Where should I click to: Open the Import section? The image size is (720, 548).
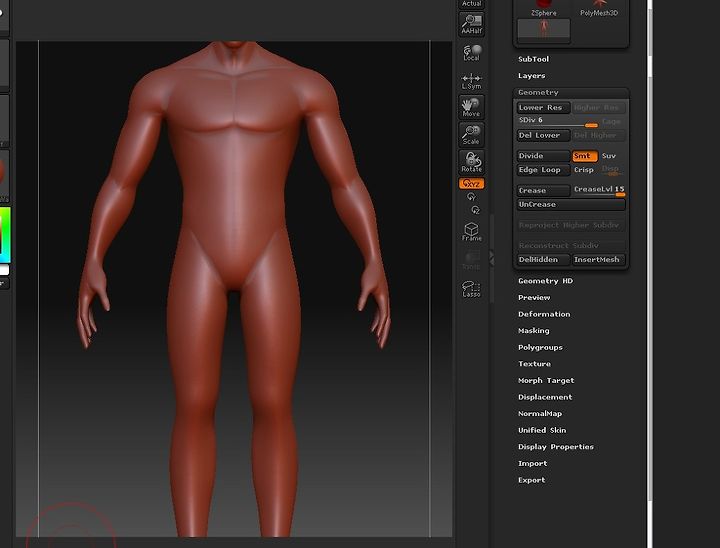pos(532,463)
